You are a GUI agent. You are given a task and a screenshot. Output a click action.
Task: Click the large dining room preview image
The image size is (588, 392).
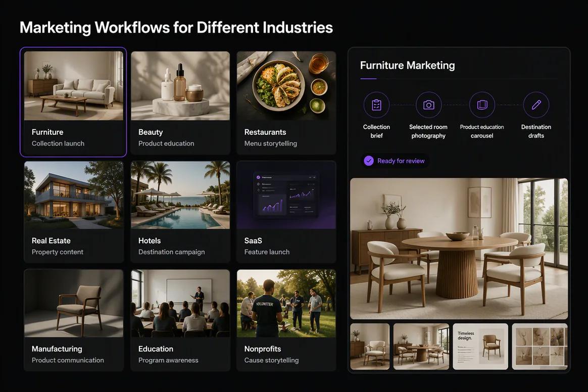click(x=459, y=249)
